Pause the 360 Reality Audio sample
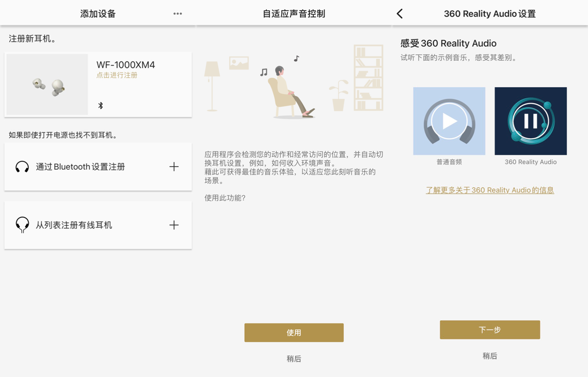 point(530,121)
